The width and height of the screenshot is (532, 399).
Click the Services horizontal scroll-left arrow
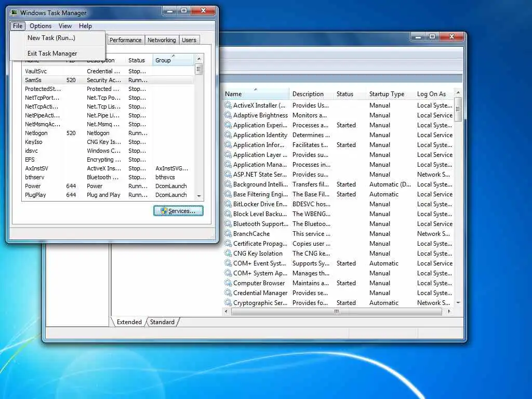(227, 311)
